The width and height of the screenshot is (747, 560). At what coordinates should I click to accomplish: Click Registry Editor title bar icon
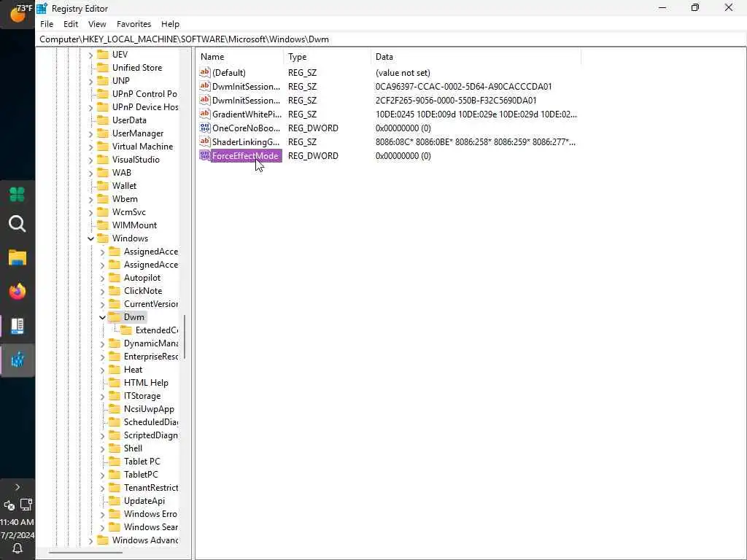pyautogui.click(x=42, y=8)
